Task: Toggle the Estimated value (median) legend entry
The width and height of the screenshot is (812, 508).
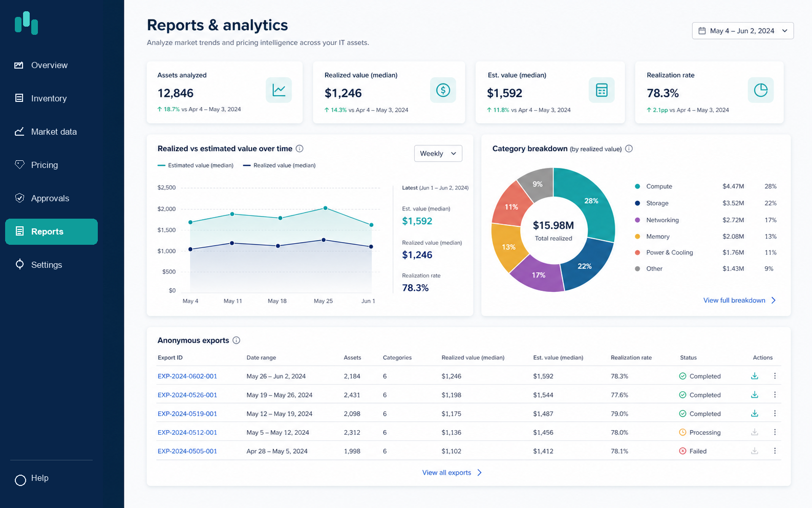Action: click(196, 165)
